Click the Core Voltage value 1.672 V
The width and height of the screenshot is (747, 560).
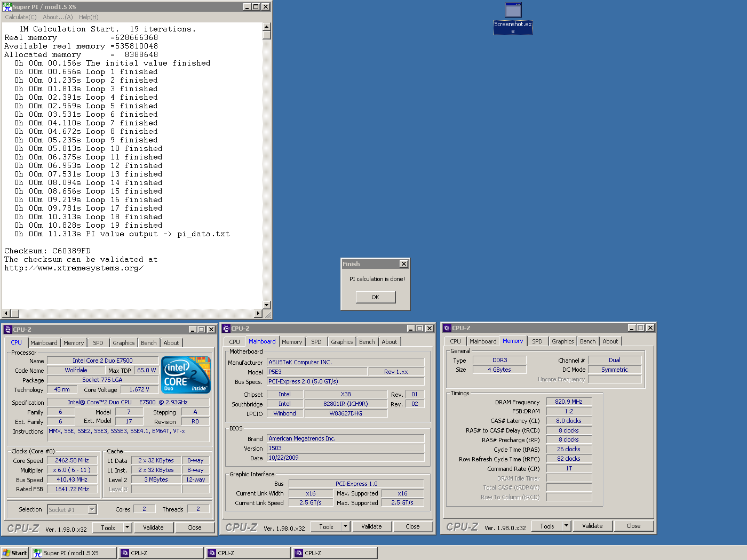pos(139,389)
